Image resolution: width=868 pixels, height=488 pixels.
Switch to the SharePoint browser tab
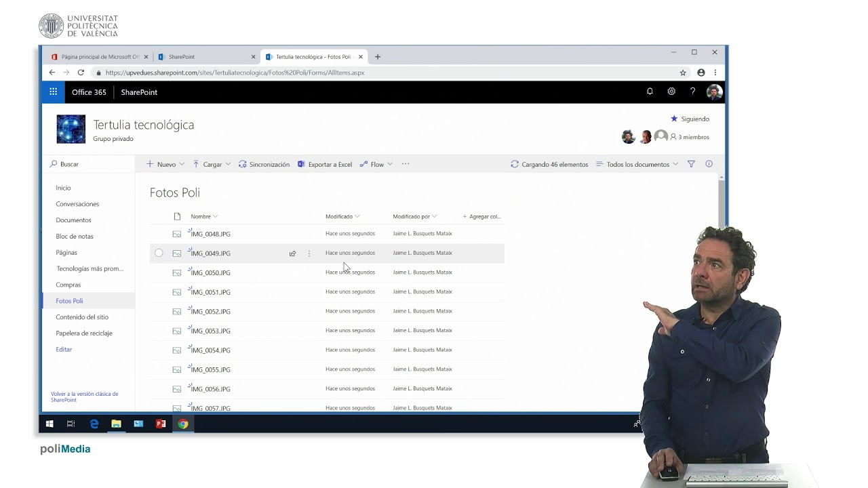click(207, 57)
